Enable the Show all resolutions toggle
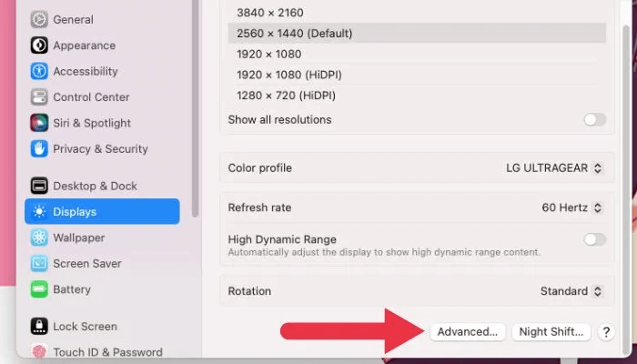Viewport: 637px width, 364px height. pos(594,119)
